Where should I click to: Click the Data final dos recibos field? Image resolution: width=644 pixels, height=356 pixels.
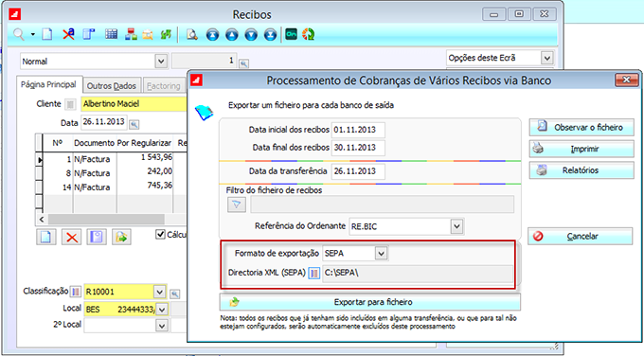358,148
